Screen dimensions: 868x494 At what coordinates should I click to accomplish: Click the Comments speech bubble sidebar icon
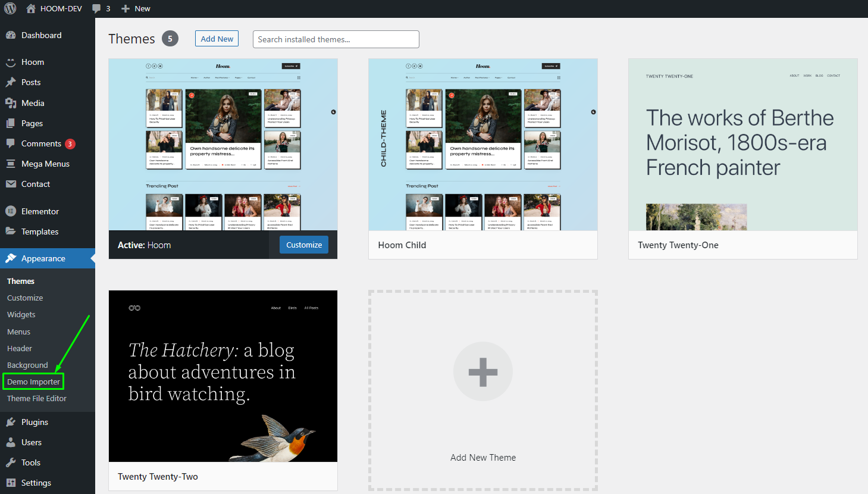pos(11,143)
